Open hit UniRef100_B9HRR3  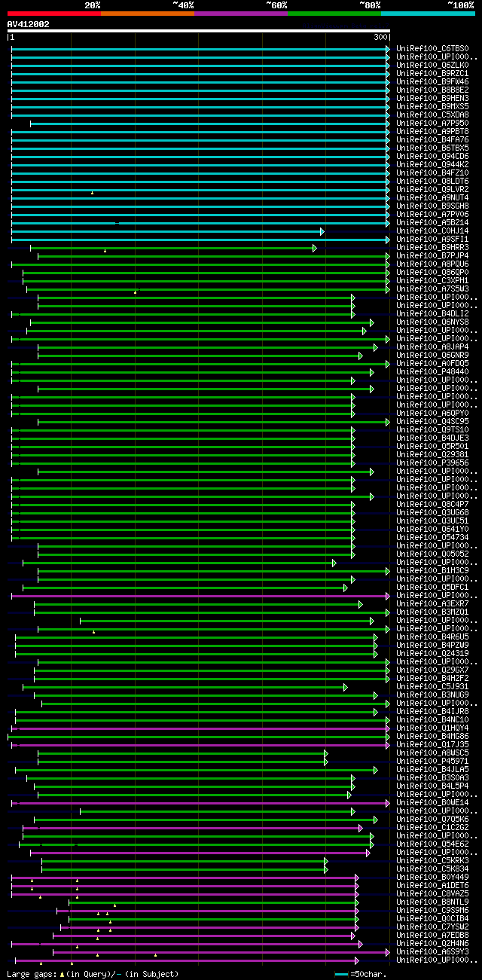coord(432,248)
